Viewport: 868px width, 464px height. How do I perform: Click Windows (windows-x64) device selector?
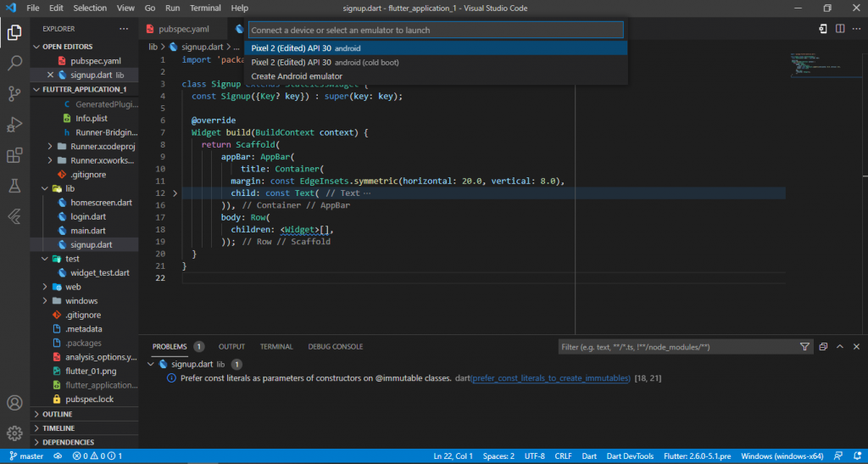782,456
